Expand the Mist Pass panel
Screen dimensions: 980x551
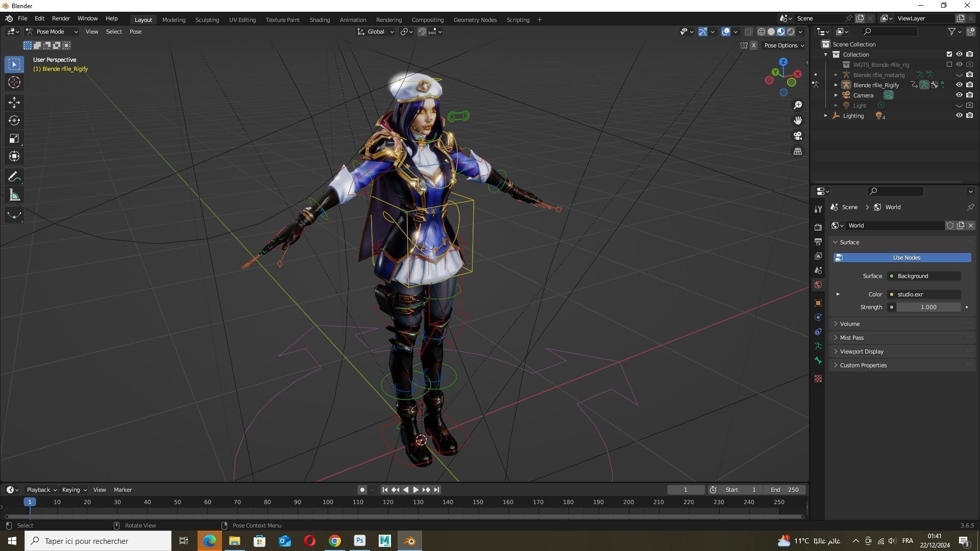(852, 338)
